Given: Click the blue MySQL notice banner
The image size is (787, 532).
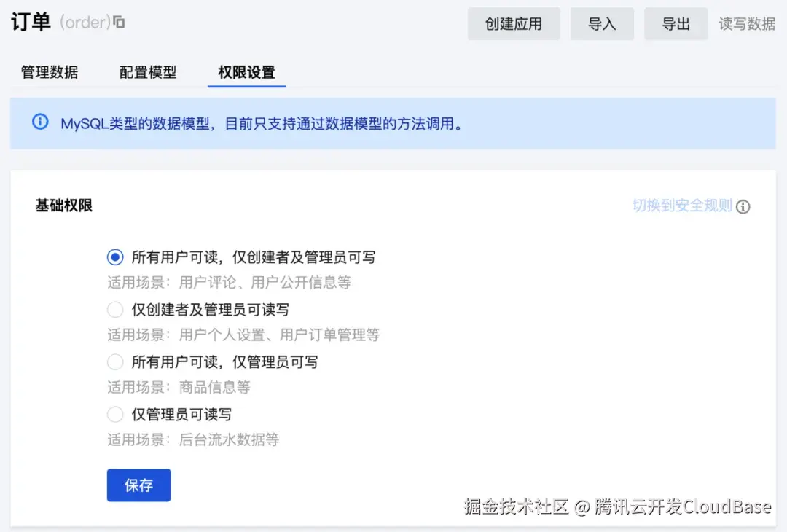Looking at the screenshot, I should tap(393, 122).
